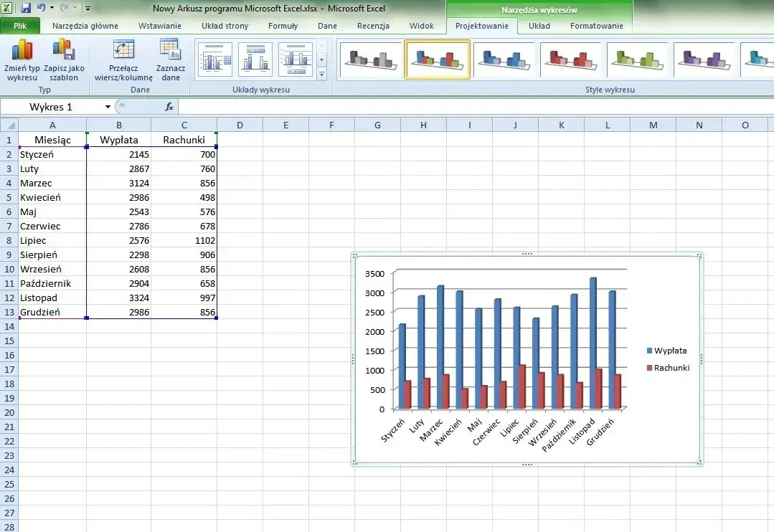This screenshot has height=532, width=774.
Task: Click the Select All corner button
Action: click(x=9, y=125)
